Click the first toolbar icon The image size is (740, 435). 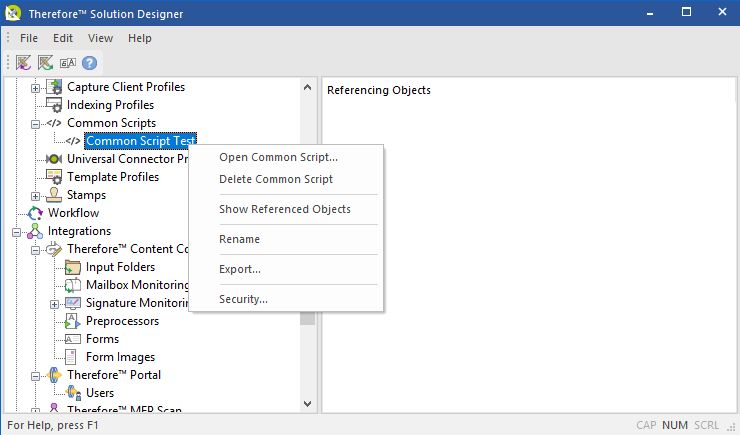(23, 62)
